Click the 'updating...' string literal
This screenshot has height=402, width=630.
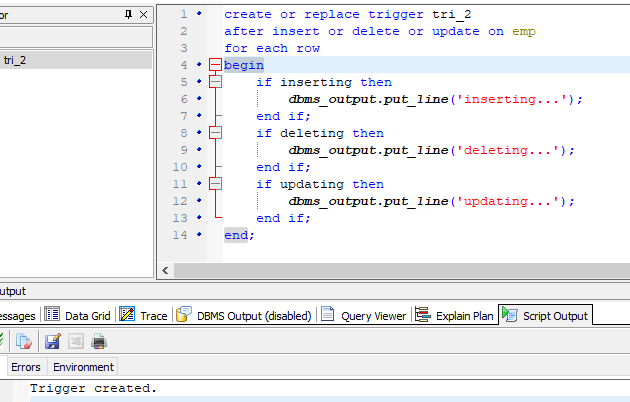(x=507, y=201)
